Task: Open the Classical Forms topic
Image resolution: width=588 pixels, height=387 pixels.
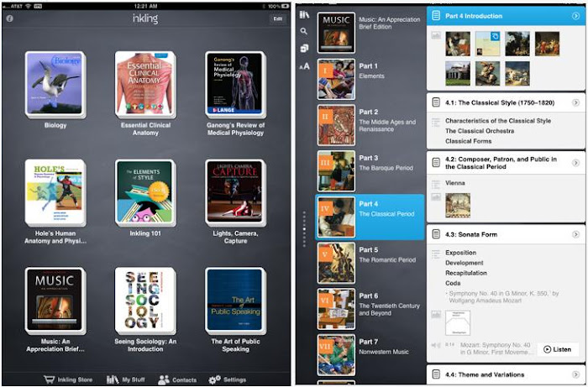Action: (469, 141)
